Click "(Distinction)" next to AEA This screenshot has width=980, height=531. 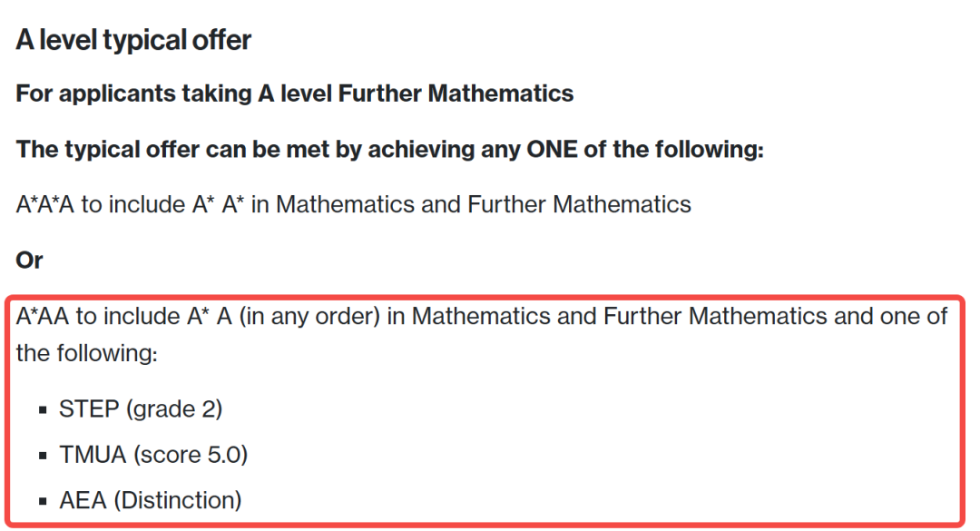[x=178, y=500]
